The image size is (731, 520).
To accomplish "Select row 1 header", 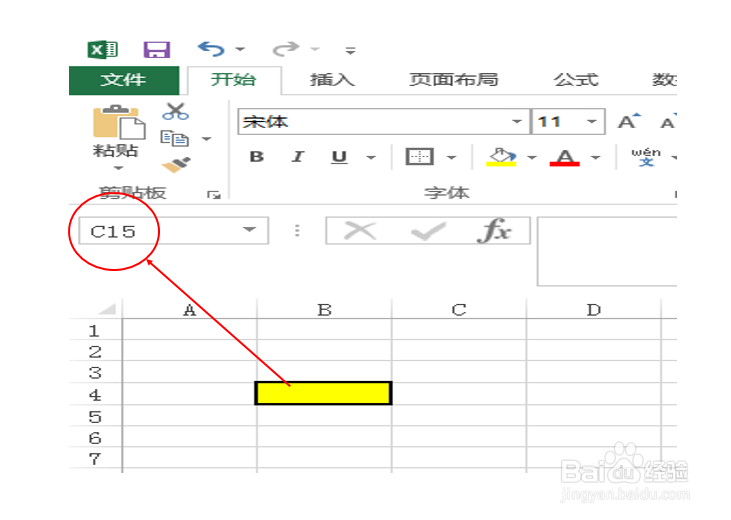I will click(x=95, y=331).
